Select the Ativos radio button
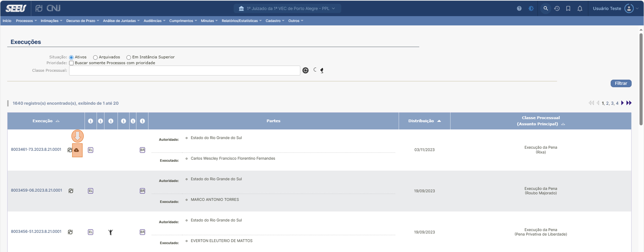Image resolution: width=644 pixels, height=252 pixels. pyautogui.click(x=71, y=57)
